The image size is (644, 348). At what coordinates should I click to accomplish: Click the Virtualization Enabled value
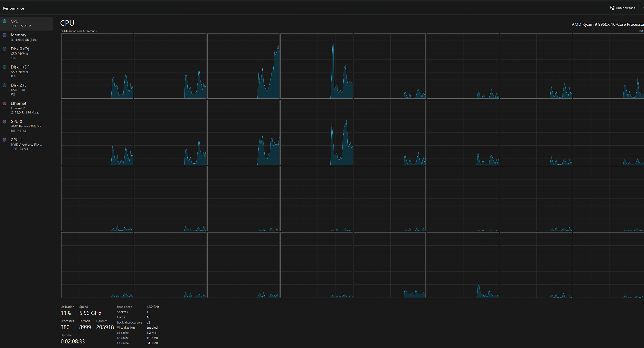152,328
